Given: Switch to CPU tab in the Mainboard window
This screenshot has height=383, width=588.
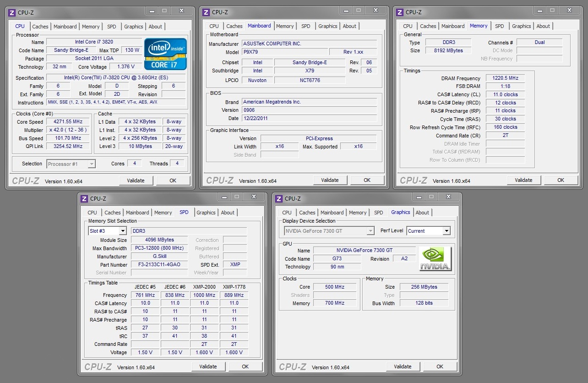Looking at the screenshot, I should point(214,26).
